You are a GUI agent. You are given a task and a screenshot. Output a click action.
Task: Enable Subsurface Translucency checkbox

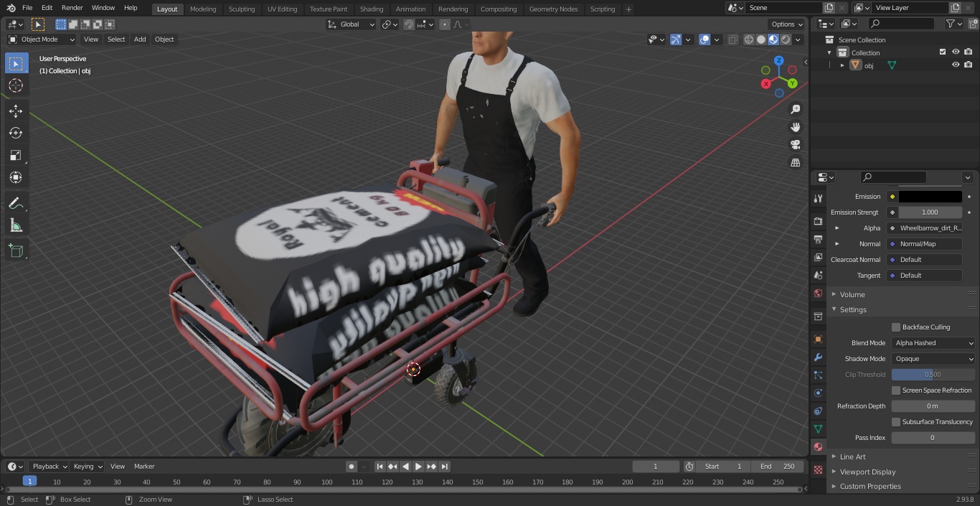click(x=896, y=422)
